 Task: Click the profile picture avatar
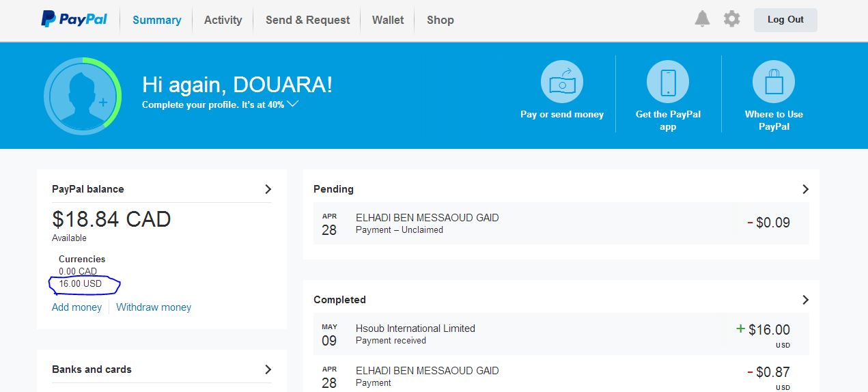coord(83,96)
